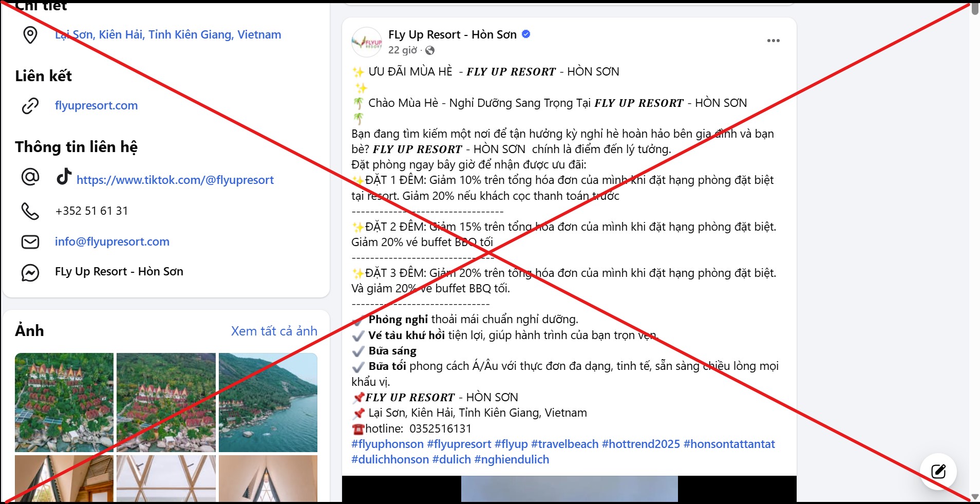Click the info@flyupresort.com email link

click(x=112, y=241)
